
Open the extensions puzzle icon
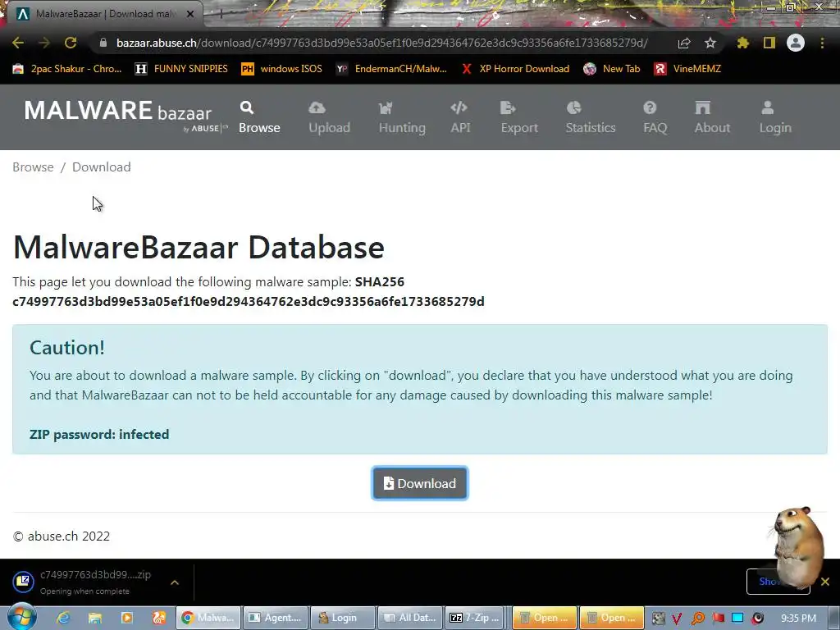coord(742,43)
